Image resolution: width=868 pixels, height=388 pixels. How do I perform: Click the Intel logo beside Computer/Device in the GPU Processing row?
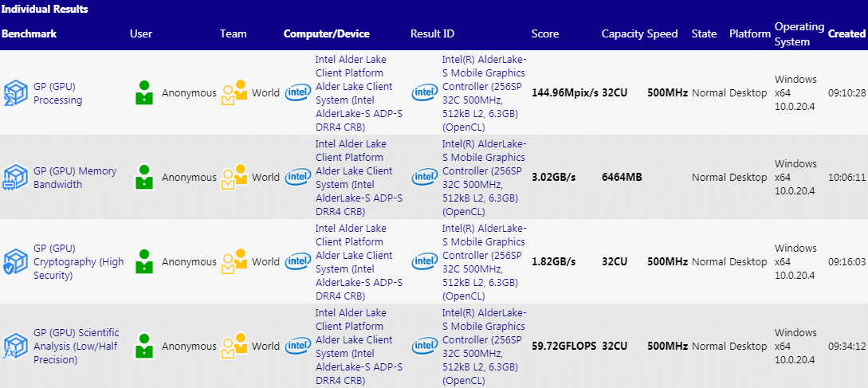[298, 93]
